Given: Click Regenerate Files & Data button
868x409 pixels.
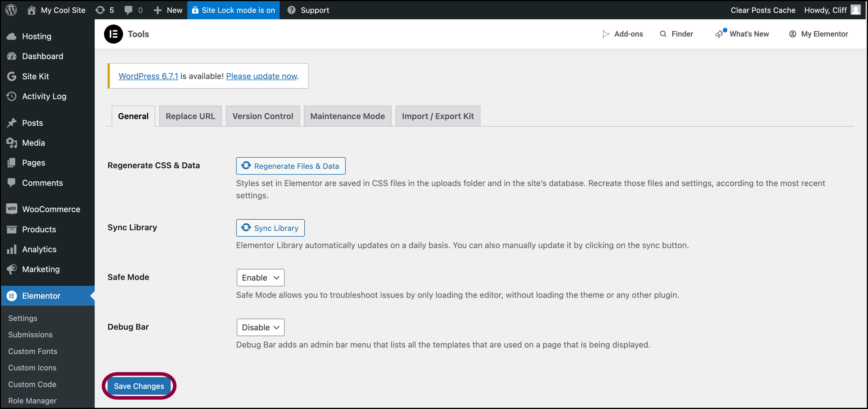Looking at the screenshot, I should tap(291, 166).
